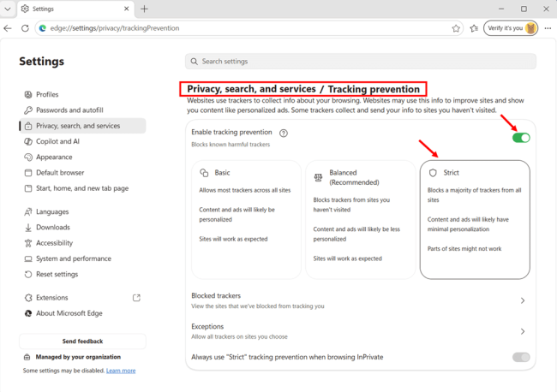Click the Verify it's you profile button
Image resolution: width=557 pixels, height=392 pixels.
click(511, 28)
